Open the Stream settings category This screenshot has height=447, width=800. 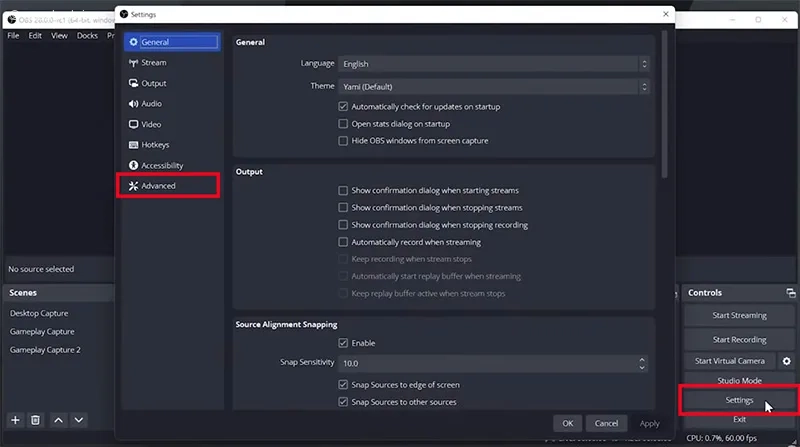coord(172,63)
